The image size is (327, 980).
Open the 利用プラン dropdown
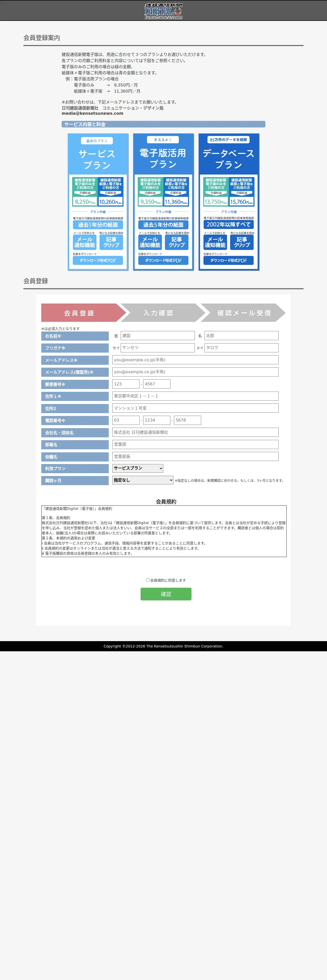[x=138, y=468]
